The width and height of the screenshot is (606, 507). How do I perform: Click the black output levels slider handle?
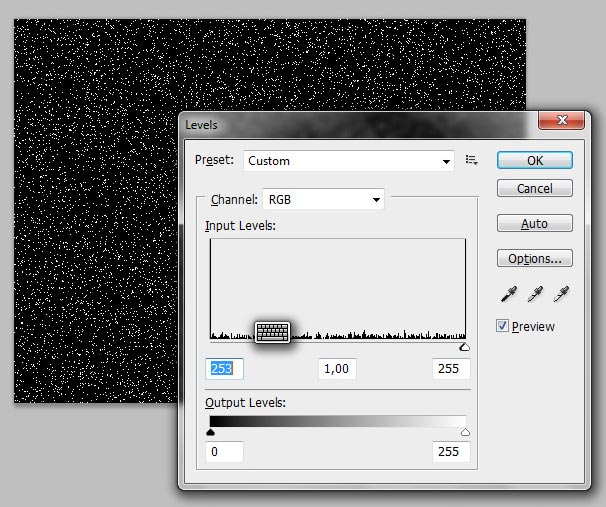pos(210,432)
